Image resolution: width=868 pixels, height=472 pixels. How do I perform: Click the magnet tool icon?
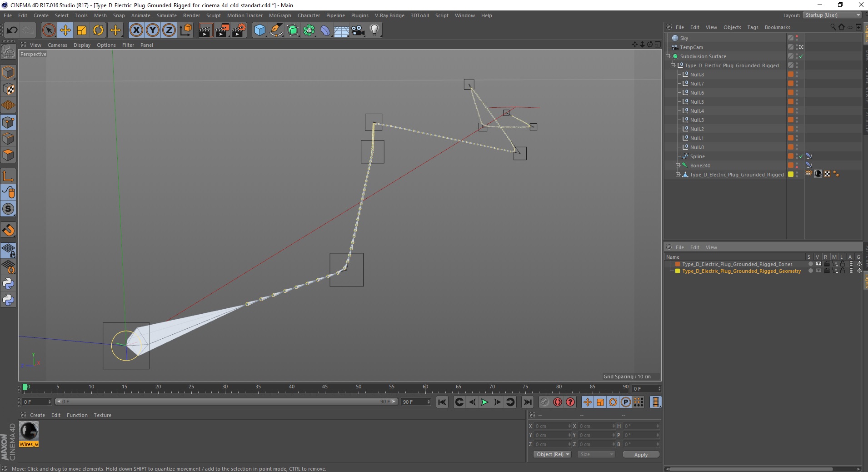coord(8,230)
